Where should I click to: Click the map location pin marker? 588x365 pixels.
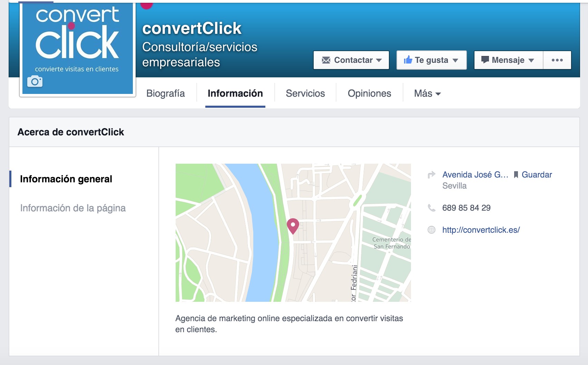click(293, 226)
